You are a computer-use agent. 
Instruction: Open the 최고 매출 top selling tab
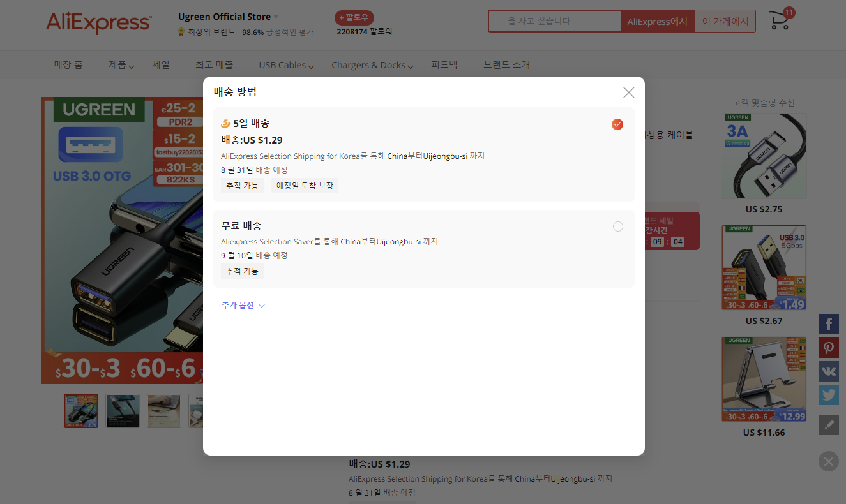click(x=214, y=64)
